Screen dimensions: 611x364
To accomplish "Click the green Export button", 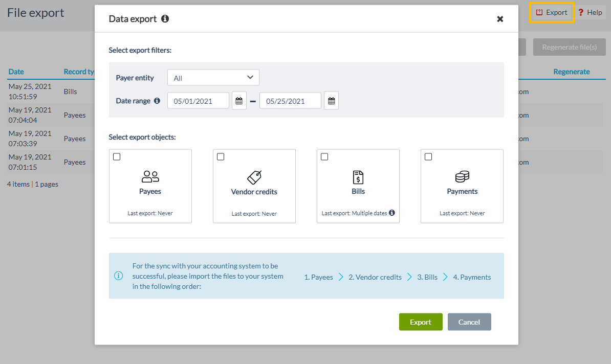I will coord(421,322).
